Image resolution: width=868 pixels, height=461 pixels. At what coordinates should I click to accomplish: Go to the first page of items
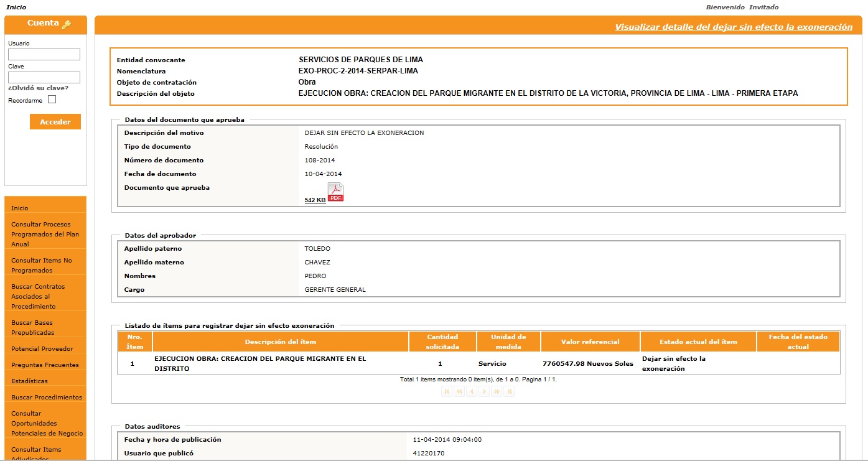[x=446, y=391]
